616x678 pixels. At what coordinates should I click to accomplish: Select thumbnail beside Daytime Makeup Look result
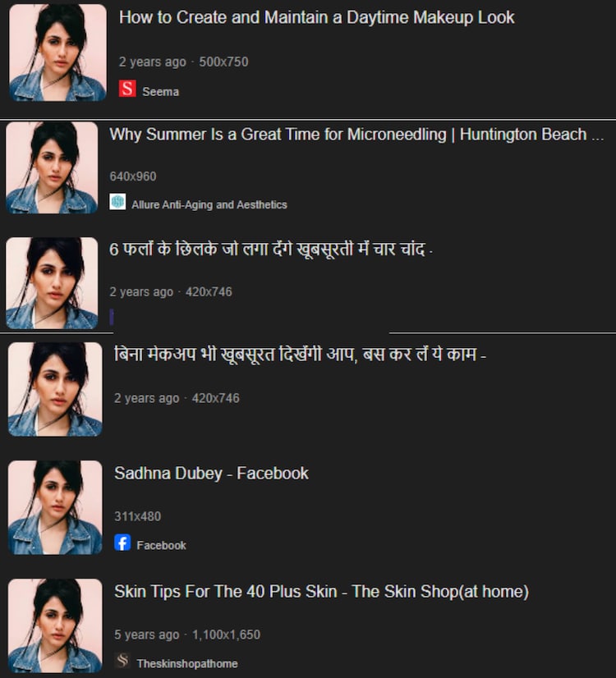pos(57,53)
